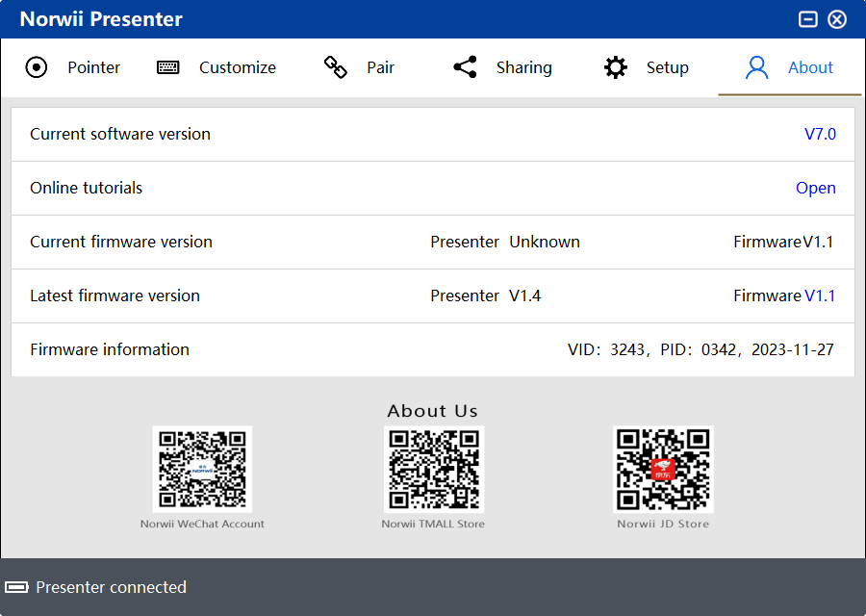Click the V7.0 software version link
Screen dimensions: 866x616
(820, 134)
